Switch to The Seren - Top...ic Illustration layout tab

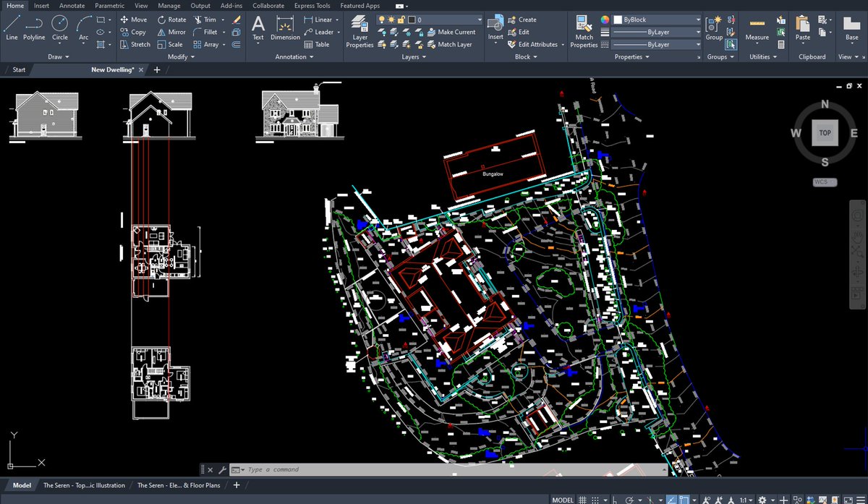pyautogui.click(x=85, y=485)
